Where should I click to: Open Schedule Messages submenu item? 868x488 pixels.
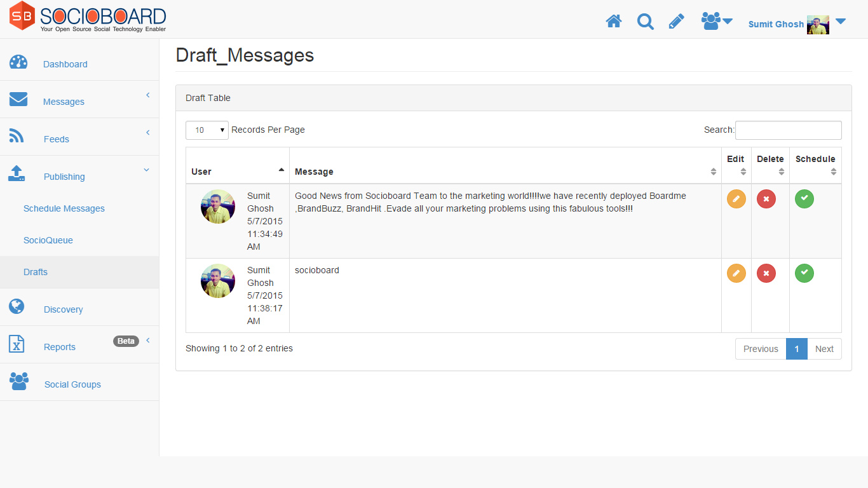click(64, 208)
